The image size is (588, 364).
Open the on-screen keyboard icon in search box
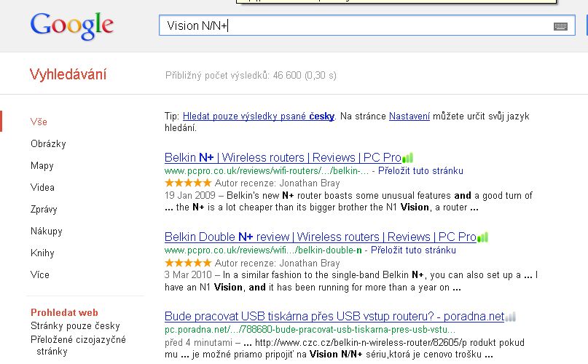[x=560, y=26]
